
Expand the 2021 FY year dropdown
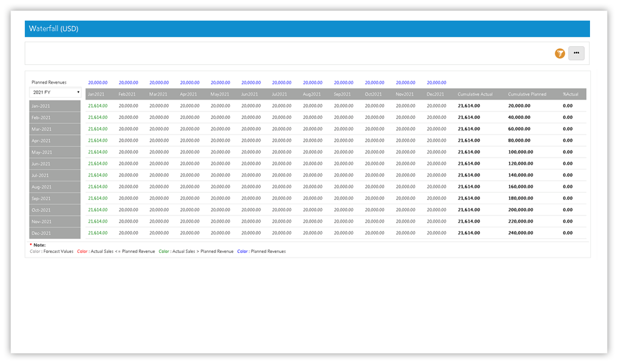[55, 92]
